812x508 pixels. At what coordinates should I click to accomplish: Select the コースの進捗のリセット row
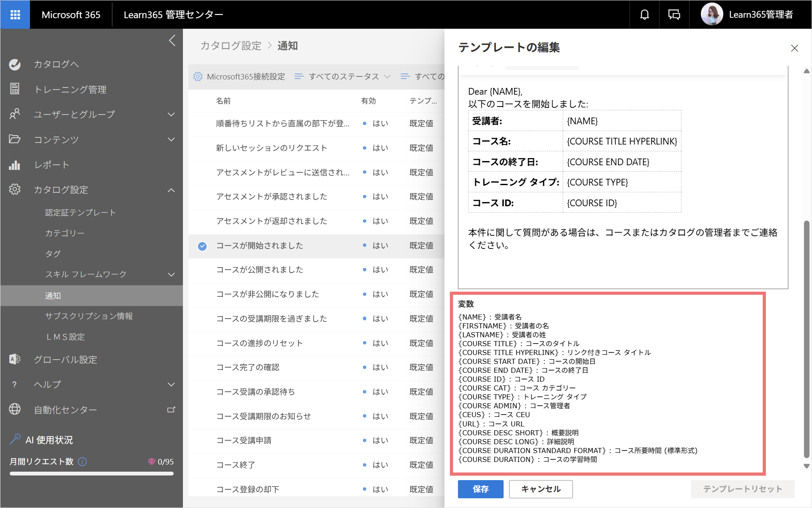tap(316, 343)
